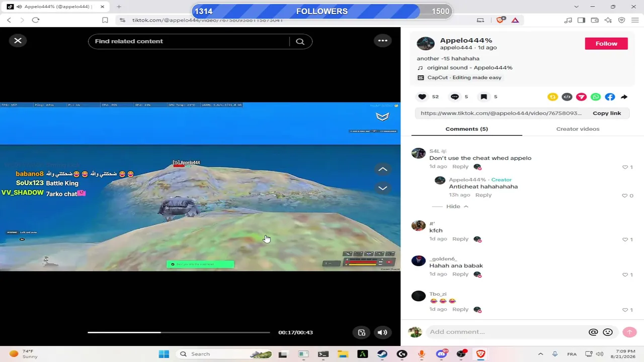Mute the video with the speaker icon
Viewport: 644px width, 362px height.
coord(382,332)
